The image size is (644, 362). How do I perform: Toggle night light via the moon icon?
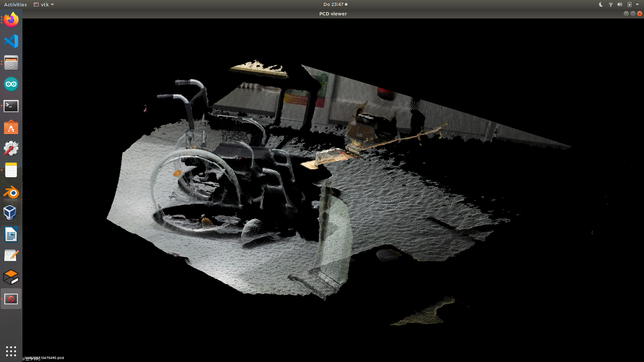600,4
